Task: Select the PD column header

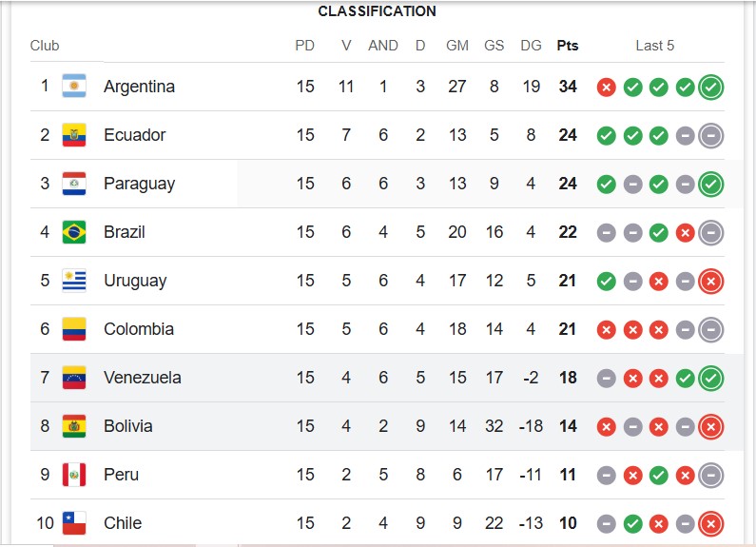Action: [x=304, y=46]
